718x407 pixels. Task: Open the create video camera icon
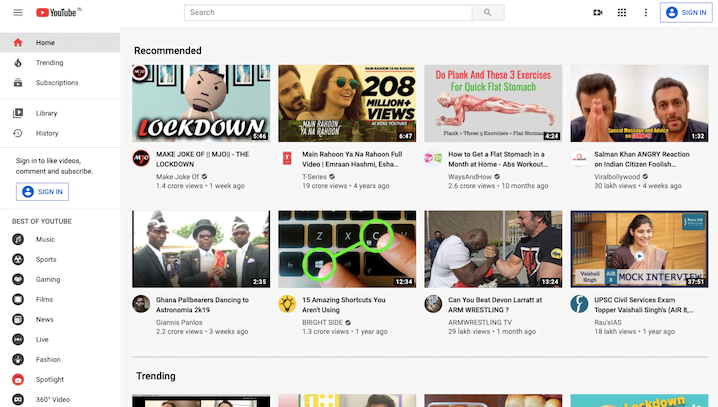[x=598, y=12]
